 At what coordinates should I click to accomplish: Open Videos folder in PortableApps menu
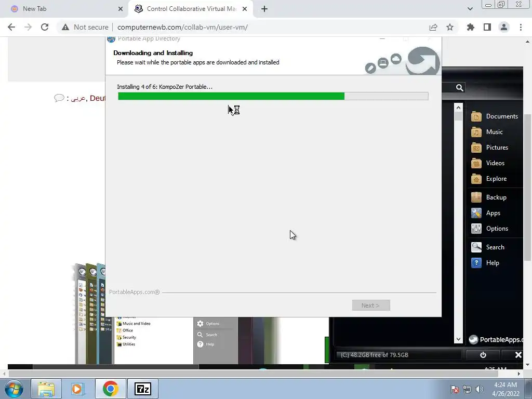coord(487,163)
